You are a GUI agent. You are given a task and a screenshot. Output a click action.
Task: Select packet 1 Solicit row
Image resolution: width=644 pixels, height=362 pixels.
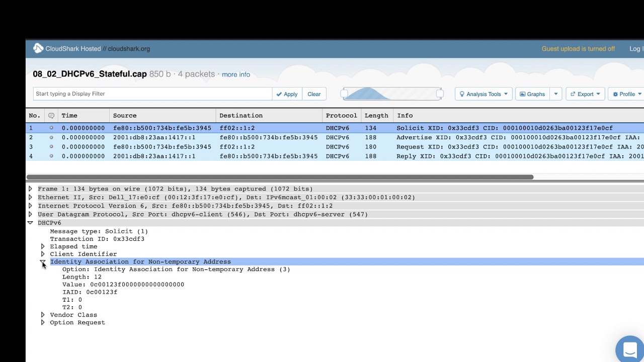pyautogui.click(x=335, y=128)
